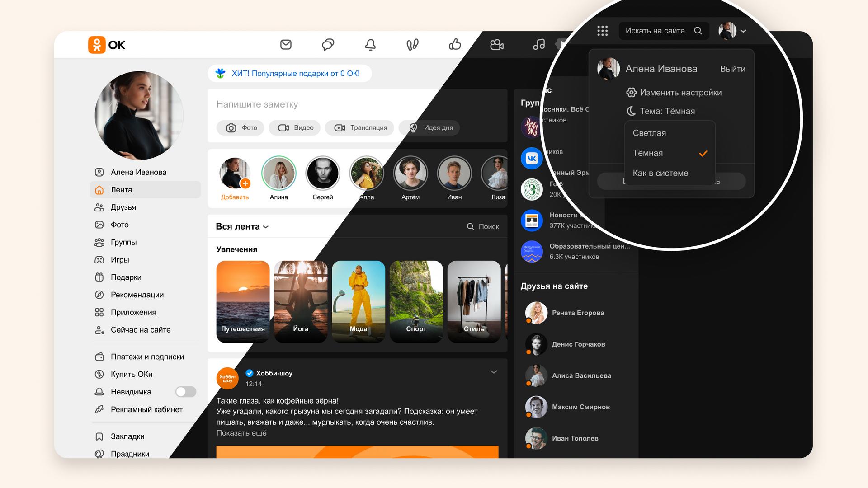This screenshot has width=868, height=488.
Task: Open friend Максим Смирнов
Action: coord(568,407)
